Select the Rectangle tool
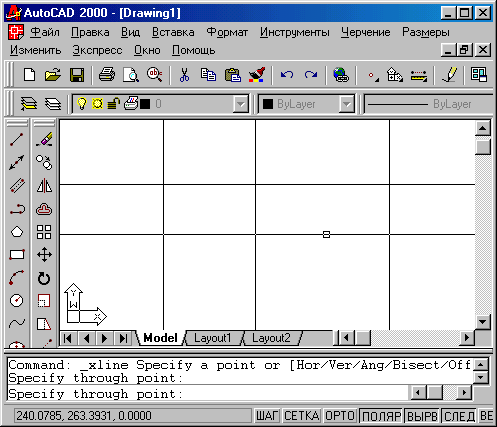 click(17, 255)
